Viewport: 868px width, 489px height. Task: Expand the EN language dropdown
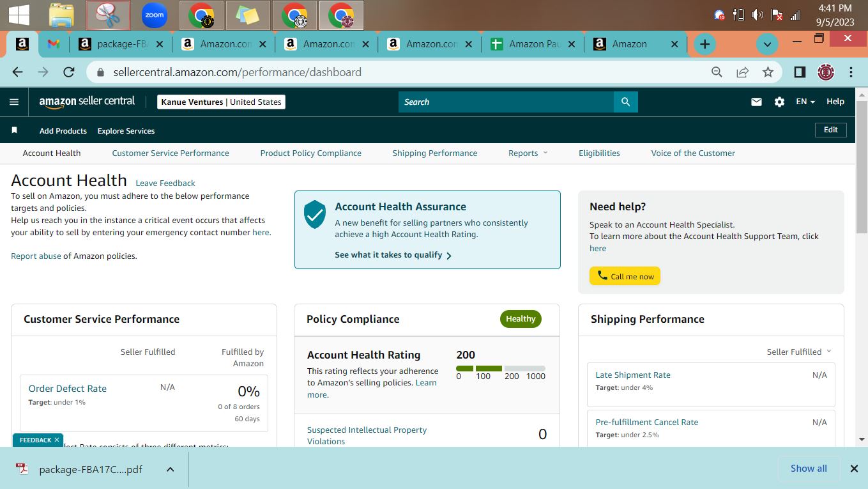coord(805,102)
